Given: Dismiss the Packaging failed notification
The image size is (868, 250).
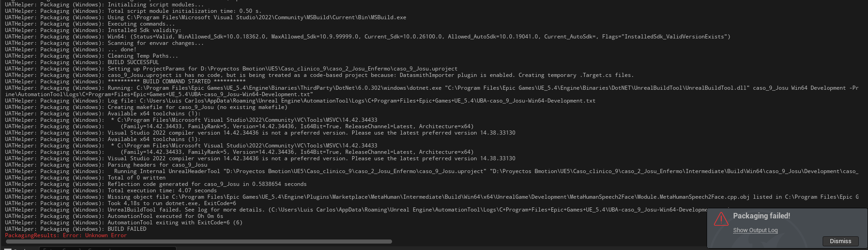Looking at the screenshot, I should coord(840,241).
